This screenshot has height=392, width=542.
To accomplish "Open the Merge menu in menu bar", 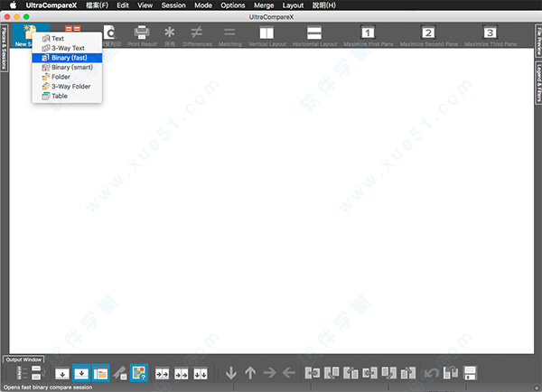I will (264, 5).
